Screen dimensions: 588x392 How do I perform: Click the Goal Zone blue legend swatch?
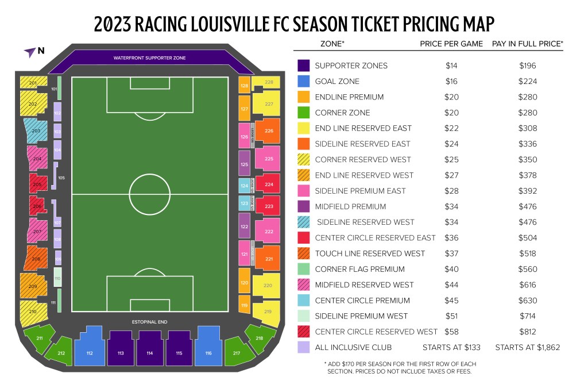pyautogui.click(x=303, y=81)
